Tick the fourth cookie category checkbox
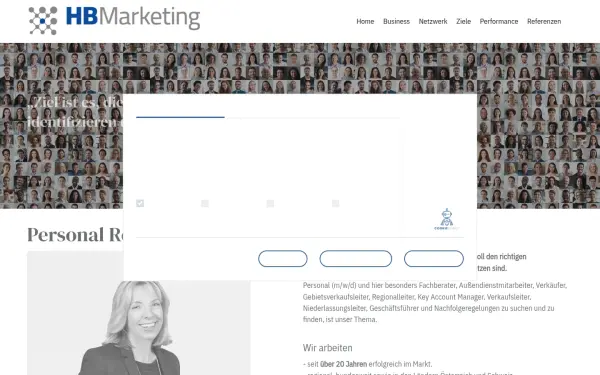 point(336,203)
